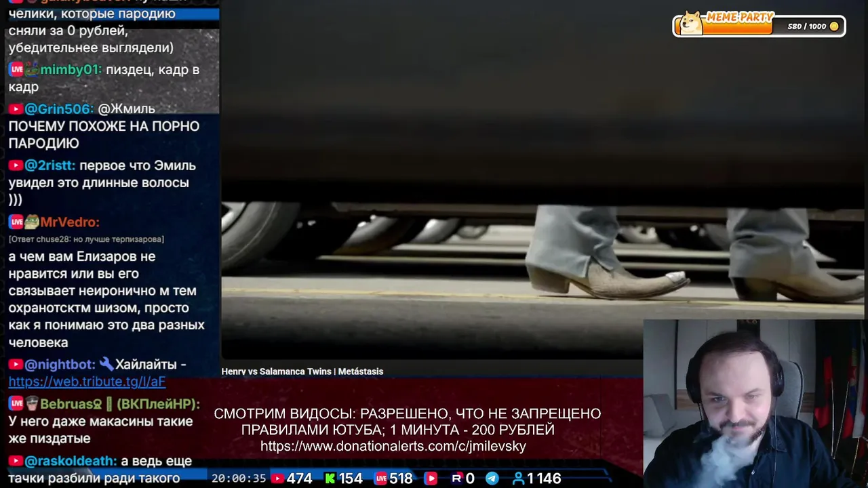Screen dimensions: 868x488
Task: Click message 'а чем вам Елизаров не нравится'
Action: 106,300
